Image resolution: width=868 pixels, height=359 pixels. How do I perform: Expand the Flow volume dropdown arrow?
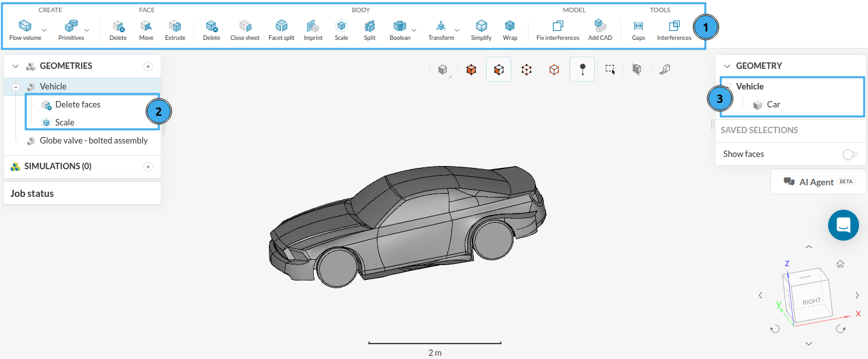pyautogui.click(x=44, y=30)
